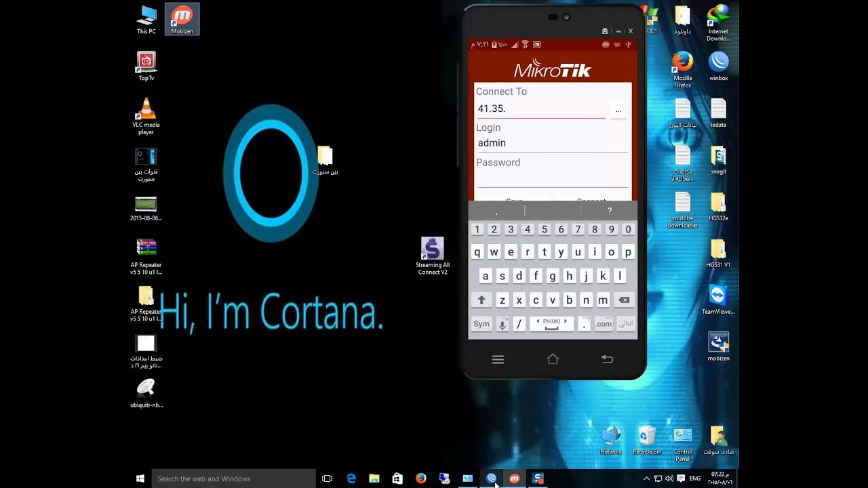Open File Explorer from the taskbar
The height and width of the screenshot is (488, 868).
374,479
